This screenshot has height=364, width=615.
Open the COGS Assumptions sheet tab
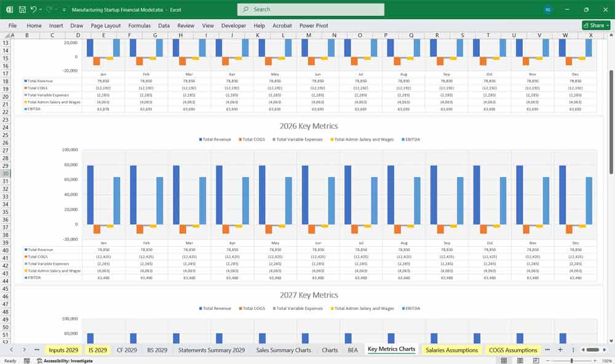[x=512, y=349]
